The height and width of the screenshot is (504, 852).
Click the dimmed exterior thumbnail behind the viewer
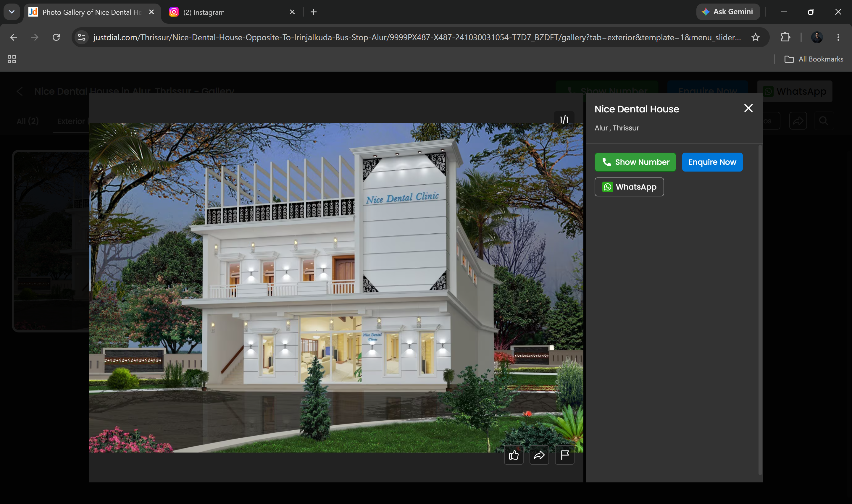coord(51,240)
